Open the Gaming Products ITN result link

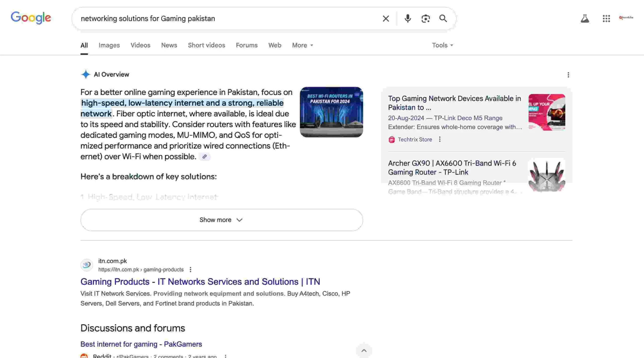point(200,282)
